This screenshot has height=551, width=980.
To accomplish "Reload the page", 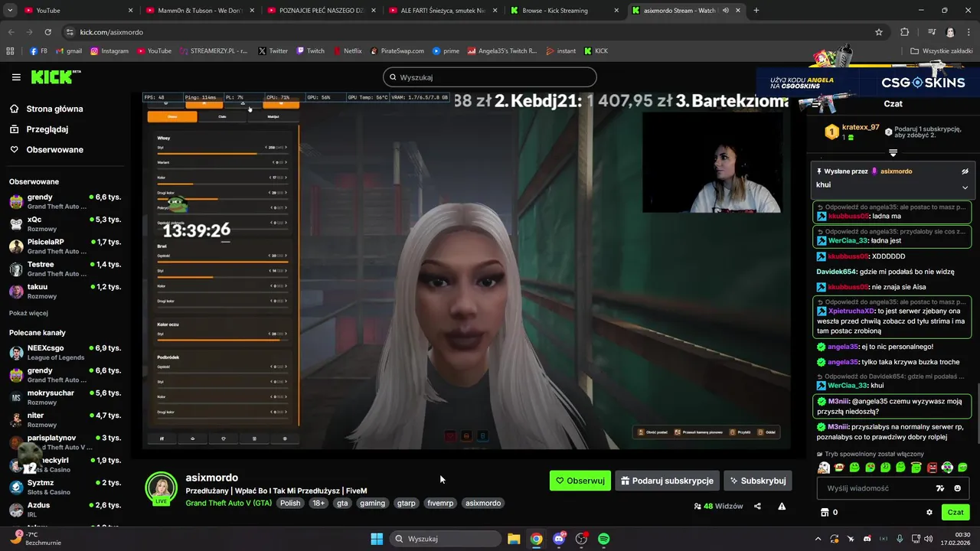I will point(47,32).
